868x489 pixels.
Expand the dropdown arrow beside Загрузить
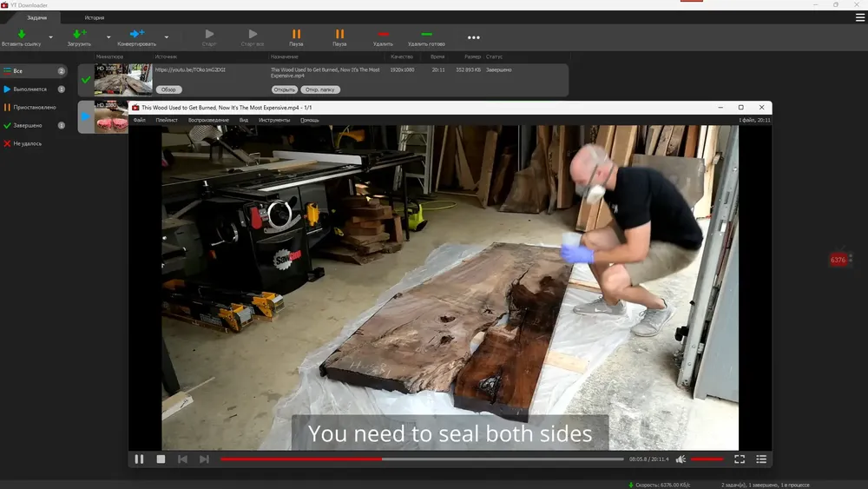point(108,37)
